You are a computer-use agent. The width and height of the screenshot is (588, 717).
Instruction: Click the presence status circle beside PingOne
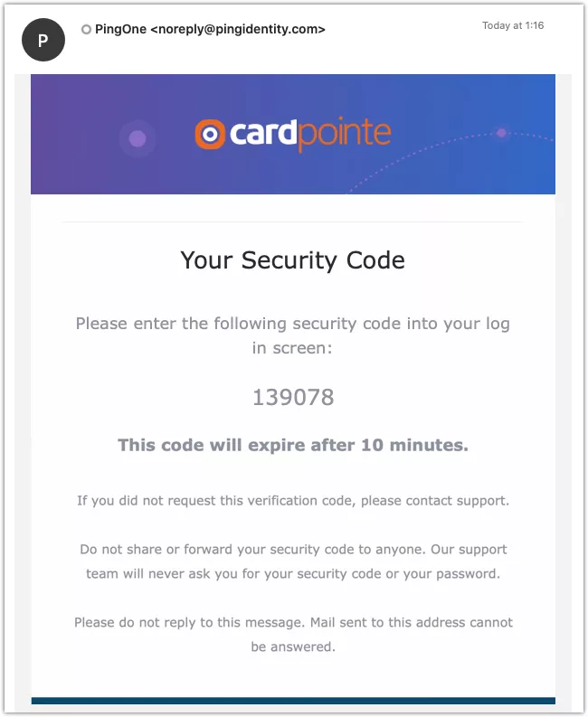(x=86, y=30)
